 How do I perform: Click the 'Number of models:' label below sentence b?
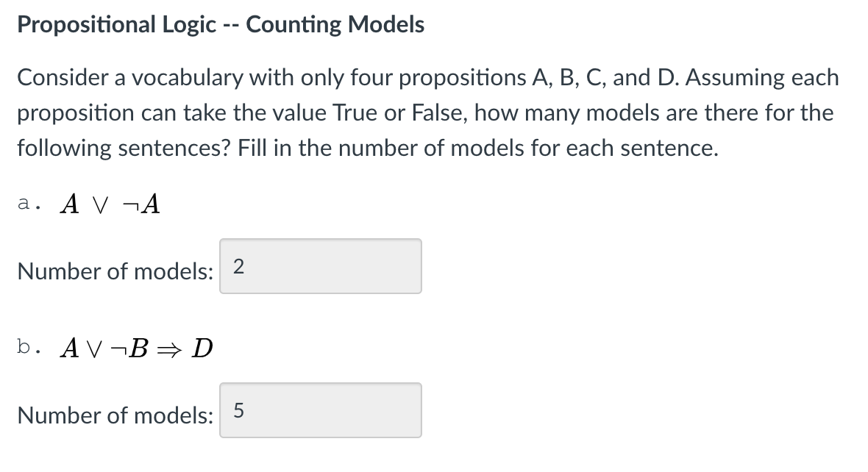click(x=115, y=415)
